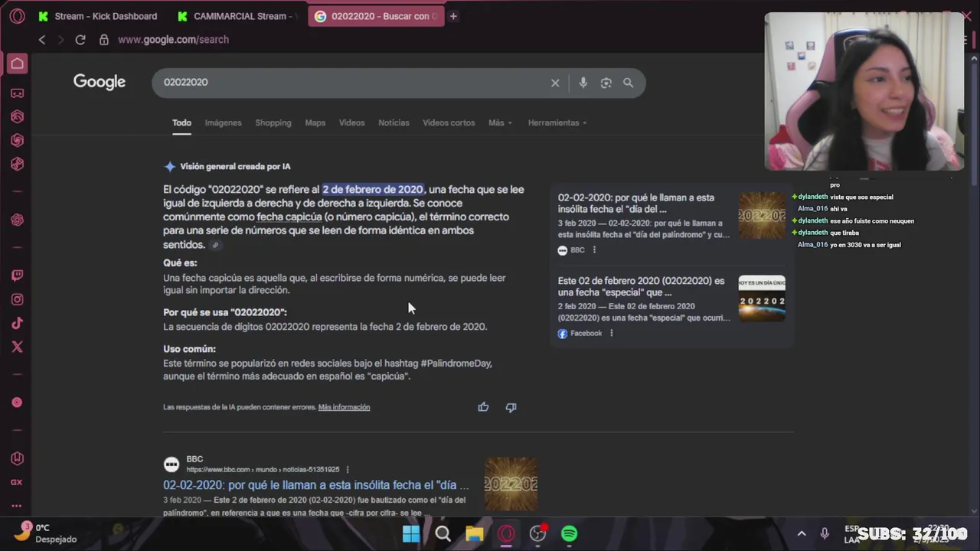Image resolution: width=980 pixels, height=551 pixels.
Task: Open Twitch in the sidebar
Action: pyautogui.click(x=17, y=275)
